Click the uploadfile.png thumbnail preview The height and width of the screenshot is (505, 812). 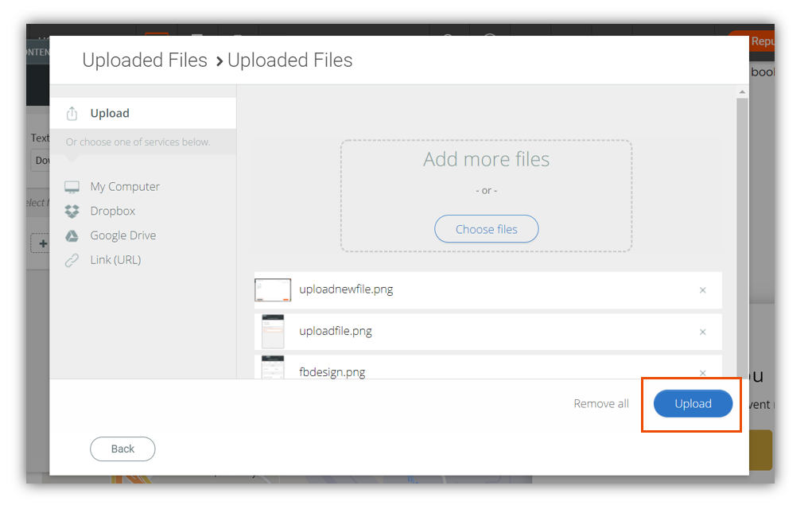pos(273,332)
